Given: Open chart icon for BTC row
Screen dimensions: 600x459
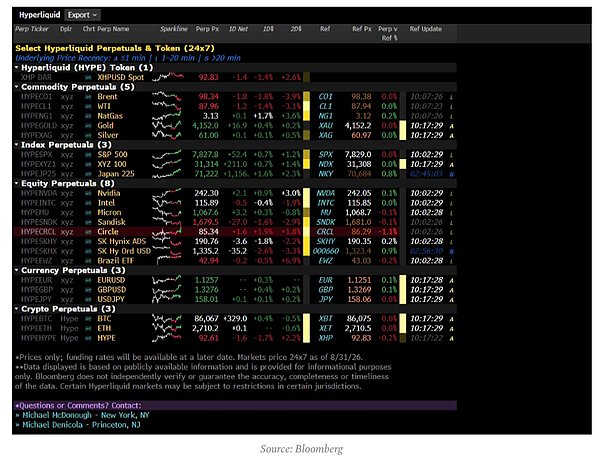Looking at the screenshot, I should (x=88, y=319).
